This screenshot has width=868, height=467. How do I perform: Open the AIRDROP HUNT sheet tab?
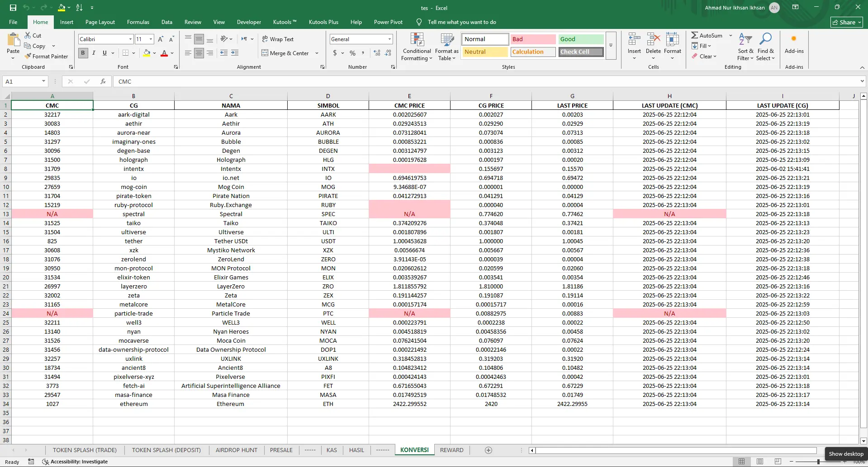pos(237,450)
